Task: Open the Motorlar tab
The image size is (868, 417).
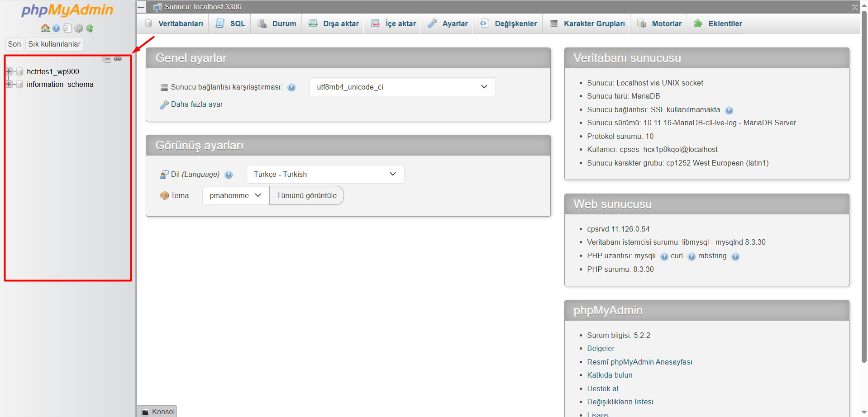Action: (659, 24)
